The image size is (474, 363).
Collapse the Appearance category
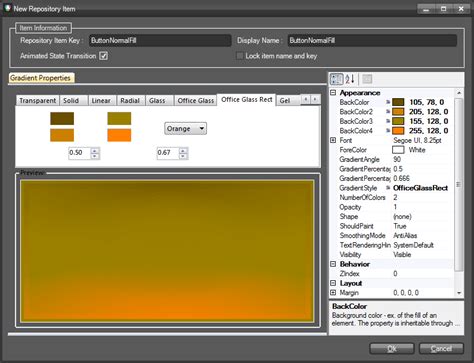coord(333,93)
